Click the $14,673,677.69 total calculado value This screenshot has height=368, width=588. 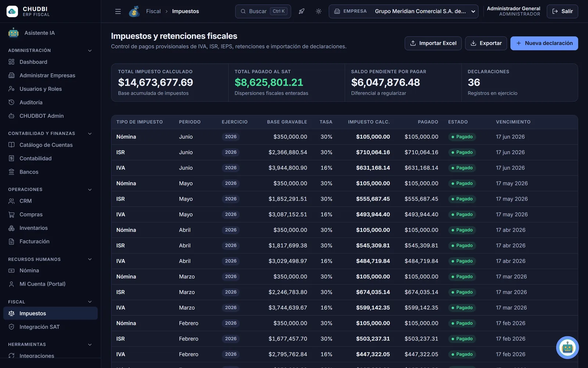(x=155, y=82)
